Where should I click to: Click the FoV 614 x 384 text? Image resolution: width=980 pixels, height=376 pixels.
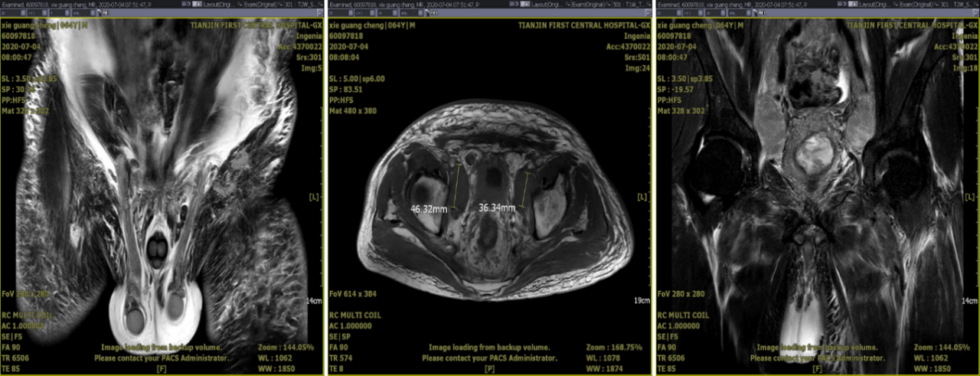[356, 294]
